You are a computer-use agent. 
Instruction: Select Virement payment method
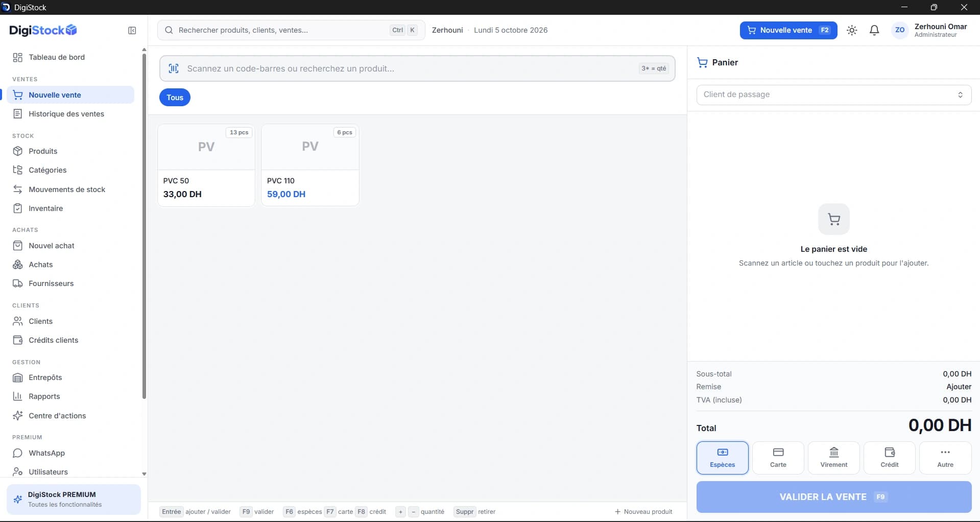pos(833,458)
